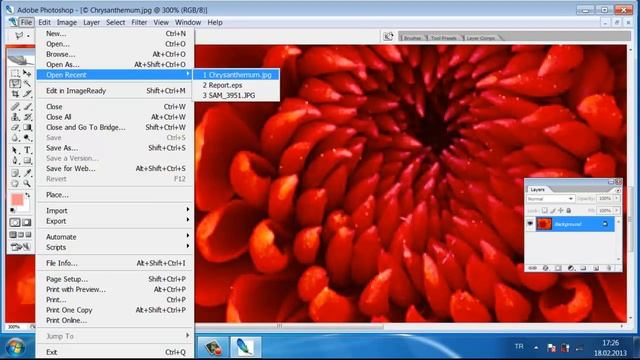Choose Standard Screen mode button
The width and height of the screenshot is (640, 360).
[13, 234]
